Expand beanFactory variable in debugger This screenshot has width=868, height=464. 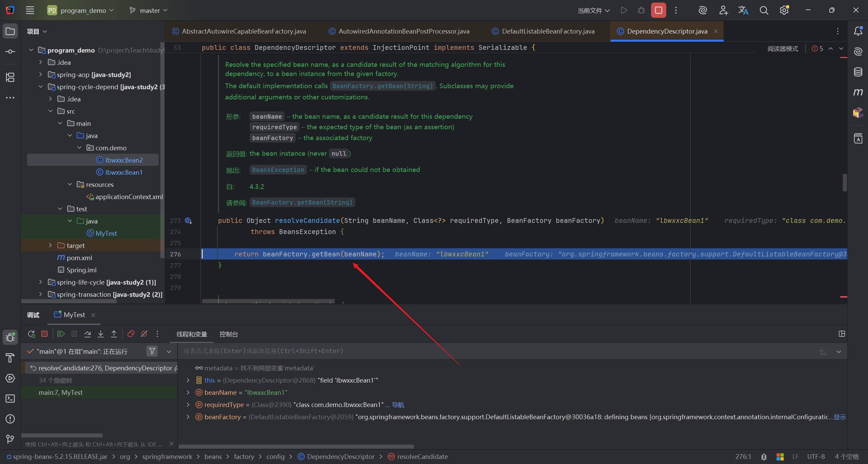coord(188,417)
